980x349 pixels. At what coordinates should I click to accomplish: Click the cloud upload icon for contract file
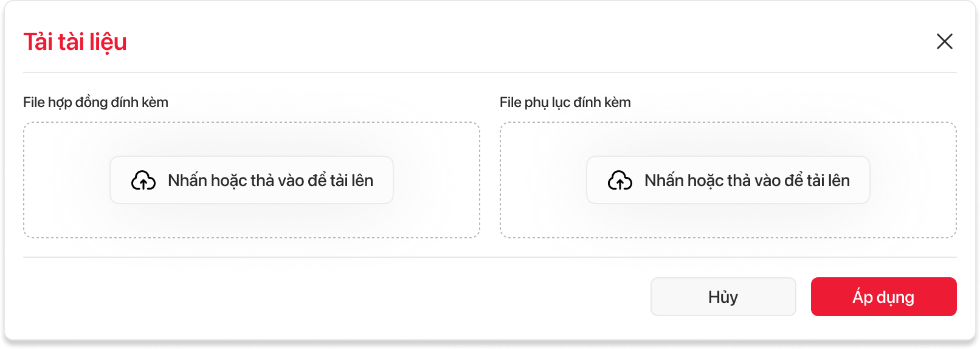143,181
